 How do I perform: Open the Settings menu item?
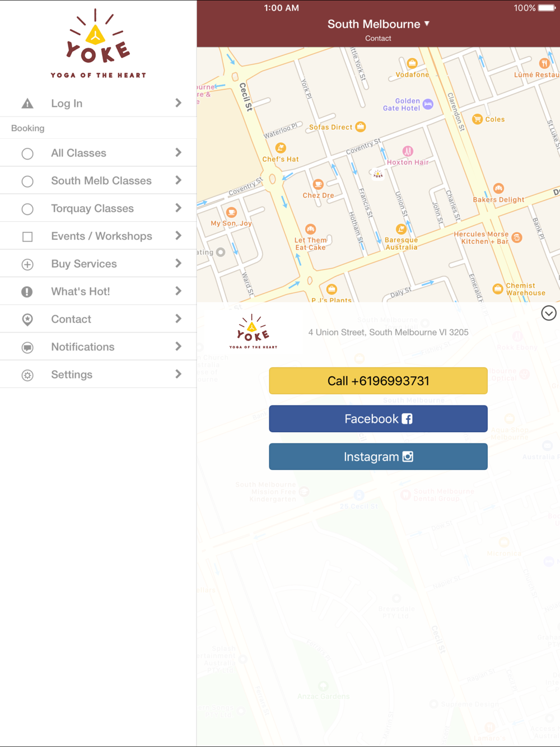[98, 374]
